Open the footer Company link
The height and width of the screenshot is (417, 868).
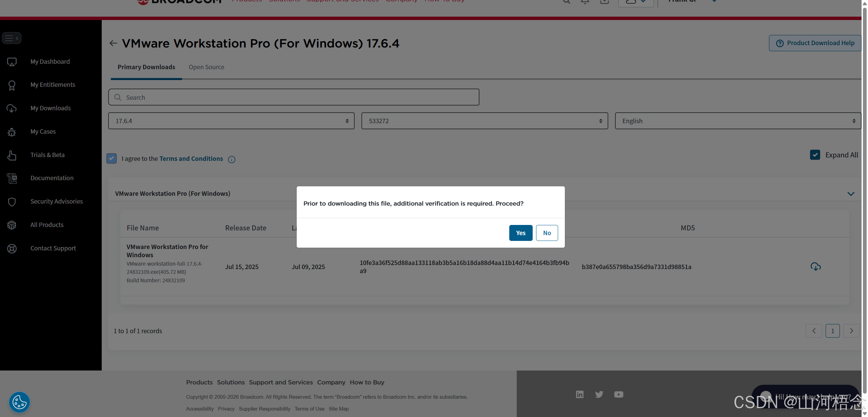(x=331, y=382)
